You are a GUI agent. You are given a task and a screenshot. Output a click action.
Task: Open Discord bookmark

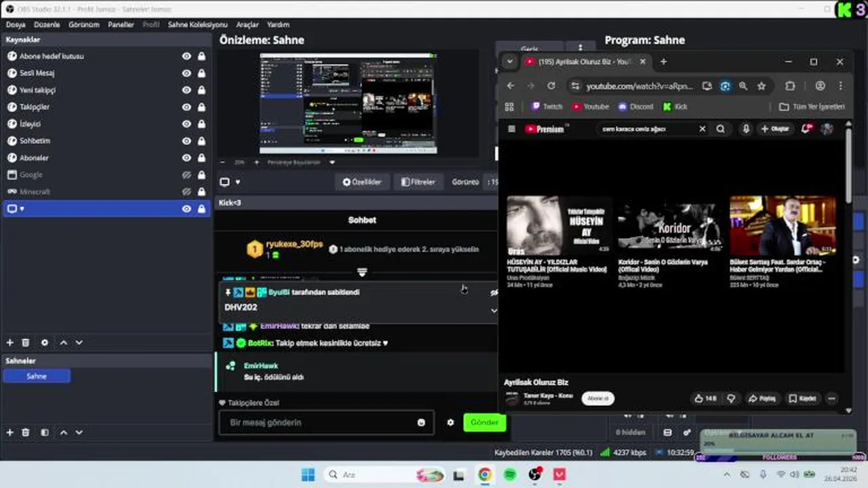point(636,106)
